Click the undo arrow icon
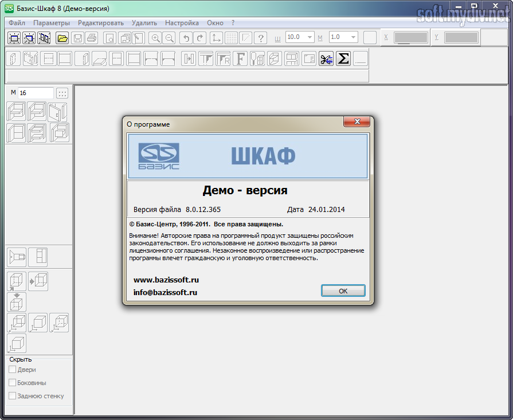This screenshot has width=513, height=420. (186, 38)
